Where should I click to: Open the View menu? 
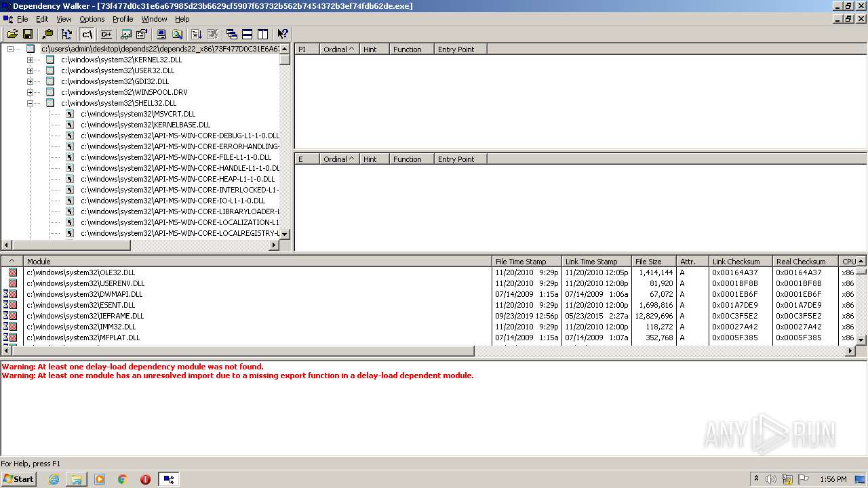64,19
